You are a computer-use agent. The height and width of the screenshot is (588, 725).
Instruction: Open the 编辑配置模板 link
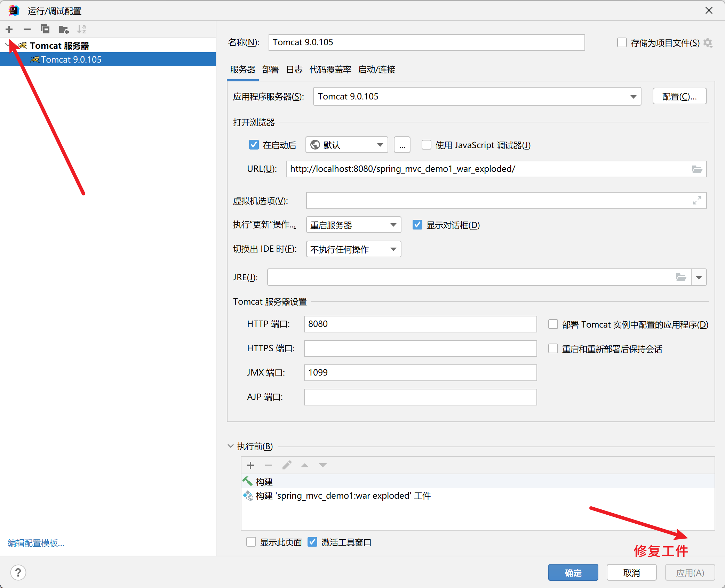[36, 543]
